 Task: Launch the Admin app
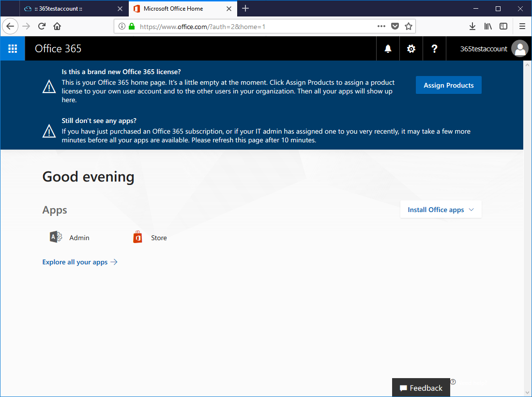(70, 238)
